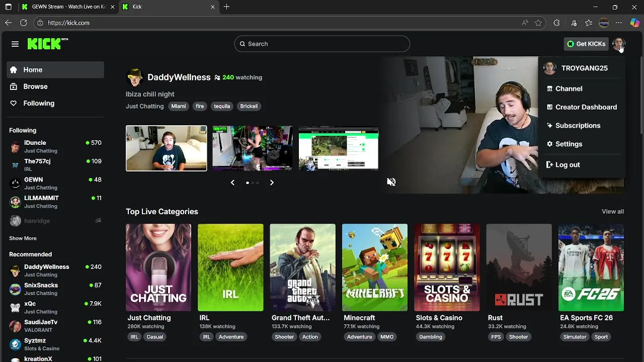This screenshot has width=644, height=362.
Task: Open Rust category card
Action: point(519,267)
